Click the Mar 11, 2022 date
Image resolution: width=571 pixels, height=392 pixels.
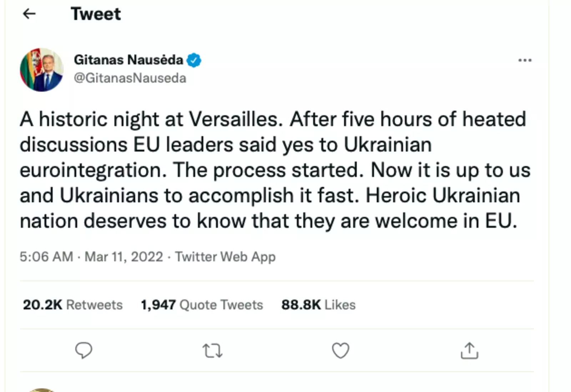(123, 257)
